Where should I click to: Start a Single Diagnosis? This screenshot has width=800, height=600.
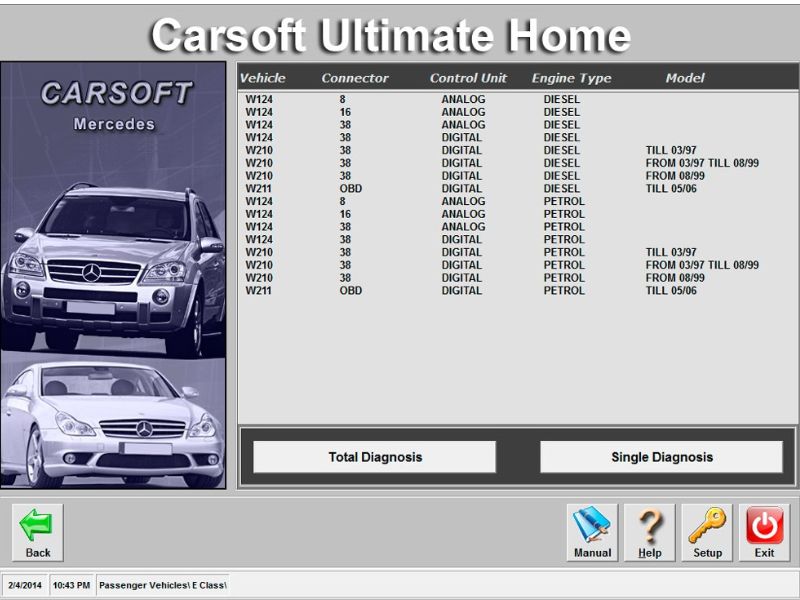(661, 456)
